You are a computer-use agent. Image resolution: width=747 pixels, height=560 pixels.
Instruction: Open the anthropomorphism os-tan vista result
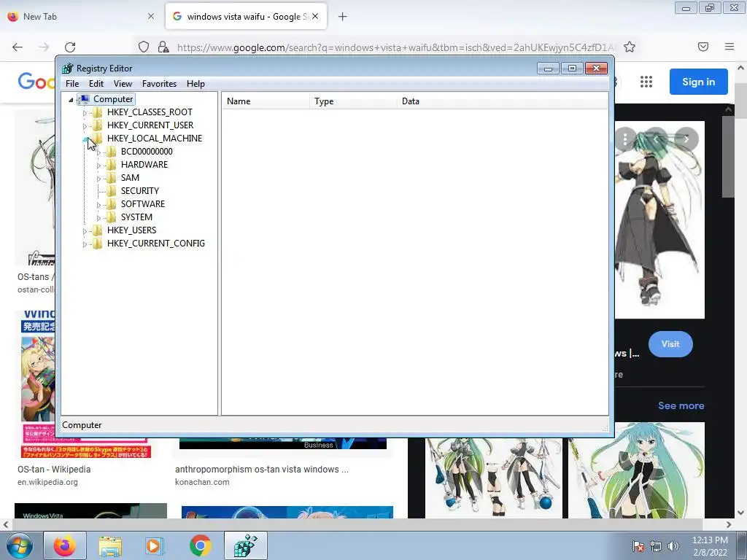tap(262, 470)
